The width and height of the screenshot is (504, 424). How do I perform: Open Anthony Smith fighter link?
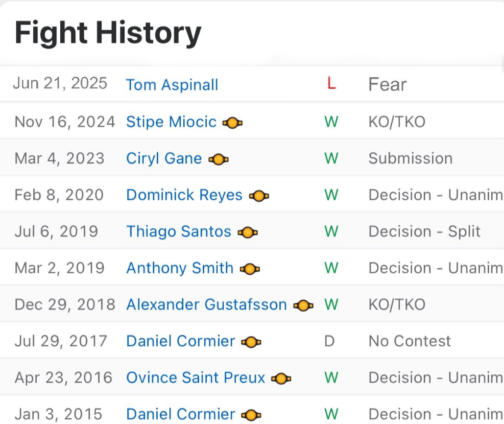[180, 268]
